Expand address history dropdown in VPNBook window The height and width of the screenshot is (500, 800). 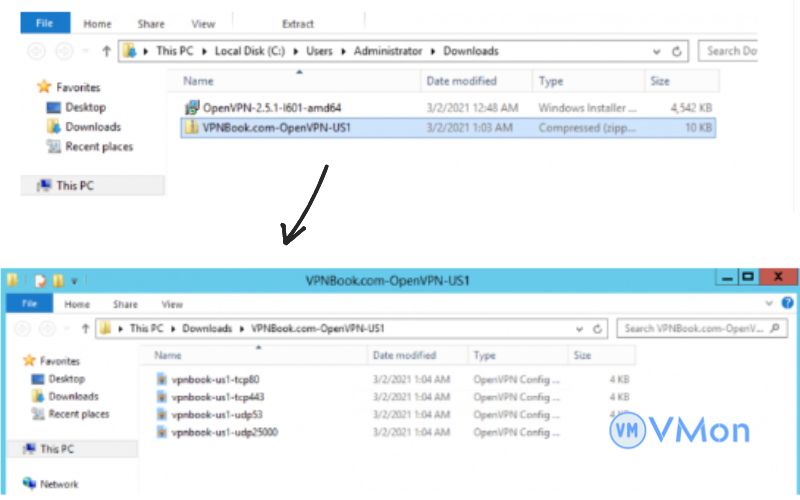(x=579, y=330)
